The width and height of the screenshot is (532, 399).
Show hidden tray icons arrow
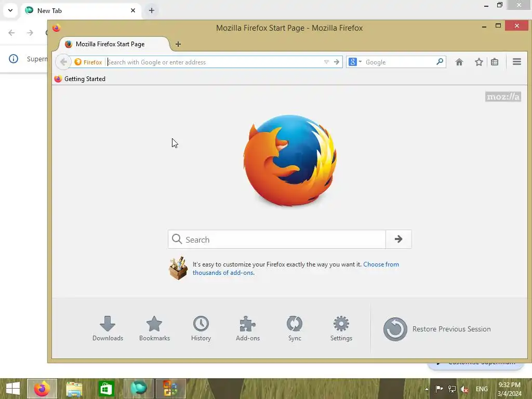tap(427, 389)
